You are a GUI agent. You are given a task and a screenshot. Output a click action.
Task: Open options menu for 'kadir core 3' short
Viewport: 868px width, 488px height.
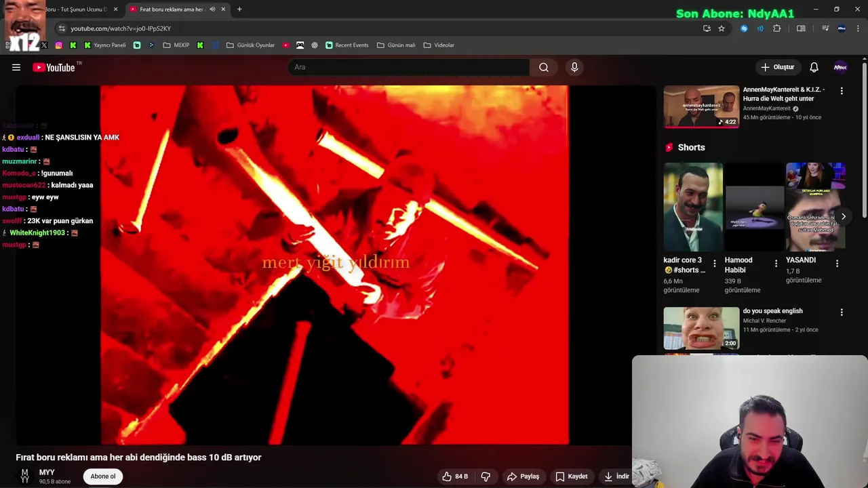(x=714, y=263)
